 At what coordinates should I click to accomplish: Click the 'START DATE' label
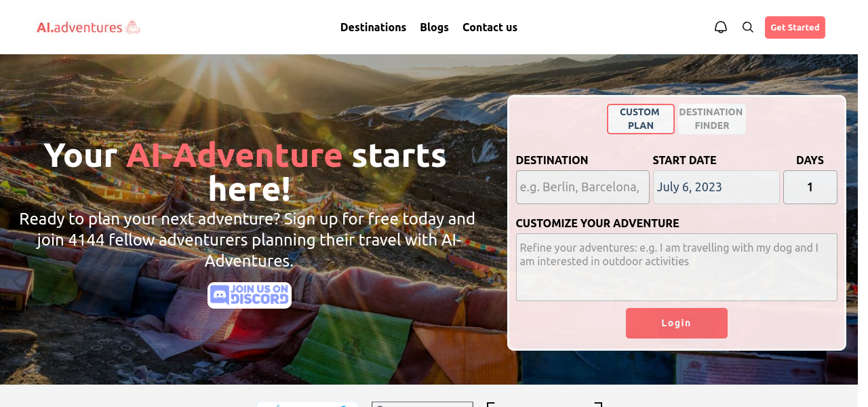(x=684, y=160)
